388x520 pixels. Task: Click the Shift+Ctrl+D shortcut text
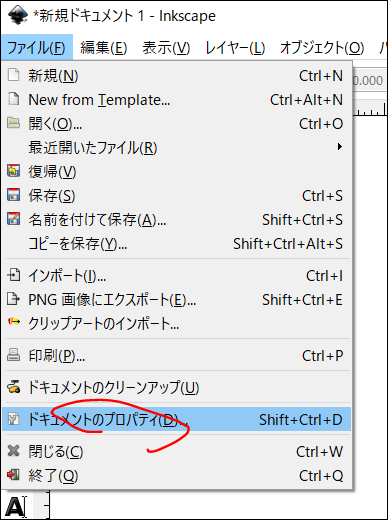click(301, 420)
